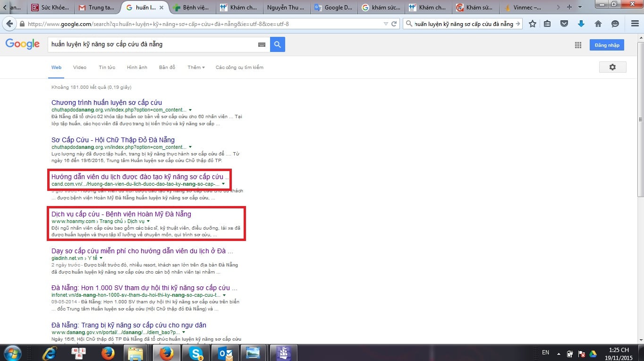The height and width of the screenshot is (361, 644).
Task: Bookmark this page with the star icon
Action: pos(533,24)
